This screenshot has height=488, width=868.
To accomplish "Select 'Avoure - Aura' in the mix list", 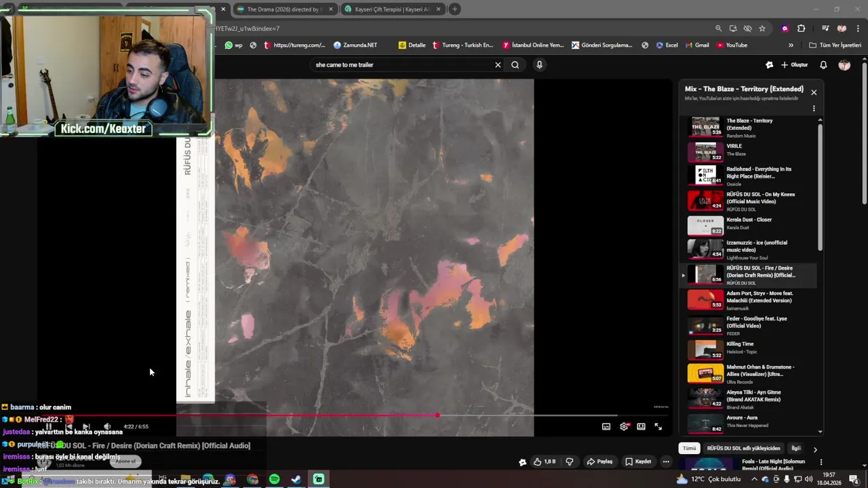I will 751,424.
